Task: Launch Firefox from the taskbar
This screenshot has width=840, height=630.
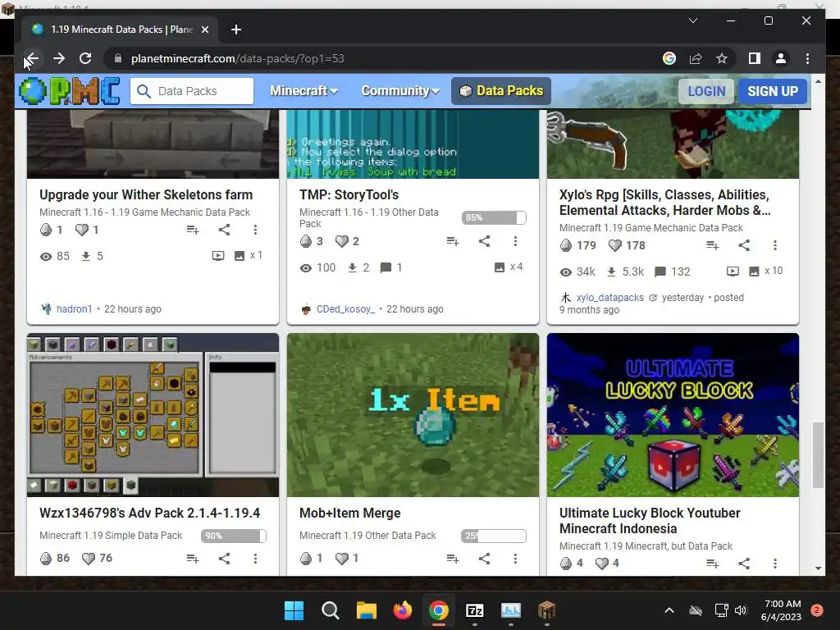Action: [402, 610]
